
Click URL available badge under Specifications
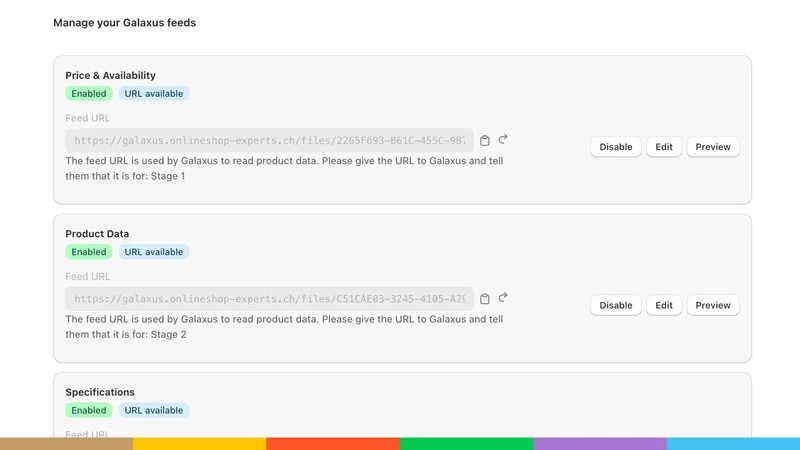point(154,410)
